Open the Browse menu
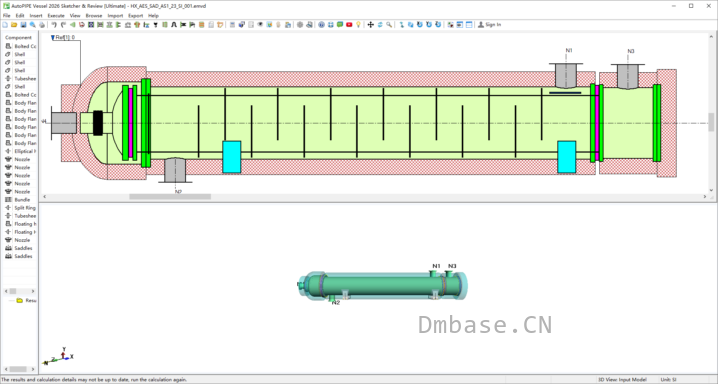Image resolution: width=718 pixels, height=384 pixels. pyautogui.click(x=94, y=16)
